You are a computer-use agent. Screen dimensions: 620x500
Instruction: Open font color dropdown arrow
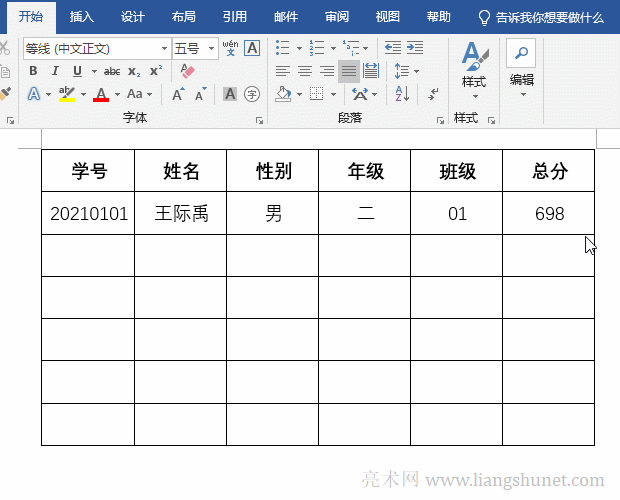click(117, 94)
